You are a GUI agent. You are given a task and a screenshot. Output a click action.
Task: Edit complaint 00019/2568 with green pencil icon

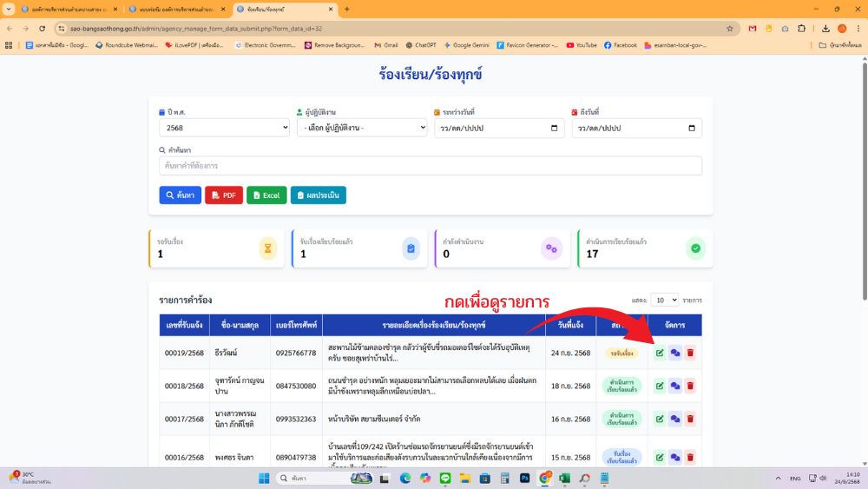[x=660, y=353]
